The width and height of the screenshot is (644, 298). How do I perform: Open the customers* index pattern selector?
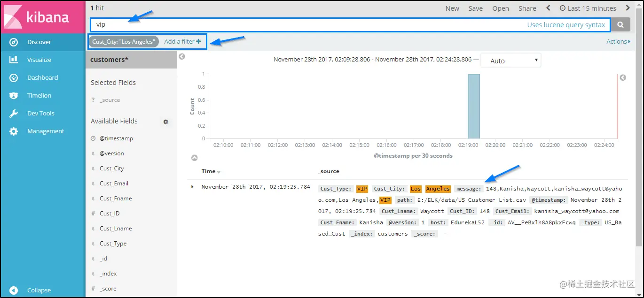coord(131,60)
